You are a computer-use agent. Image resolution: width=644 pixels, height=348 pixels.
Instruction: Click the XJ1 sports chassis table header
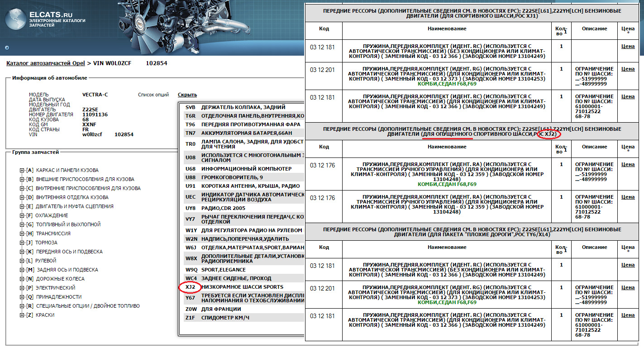pos(472,13)
